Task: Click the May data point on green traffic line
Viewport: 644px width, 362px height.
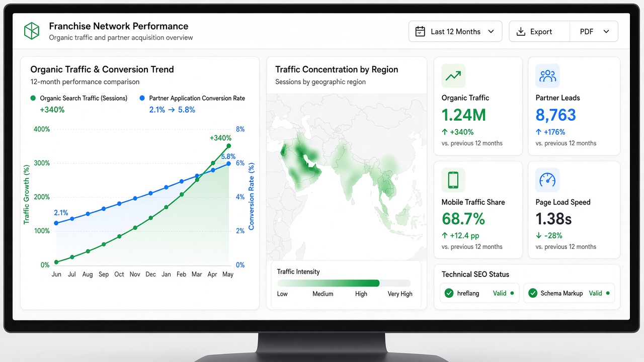Action: click(228, 146)
